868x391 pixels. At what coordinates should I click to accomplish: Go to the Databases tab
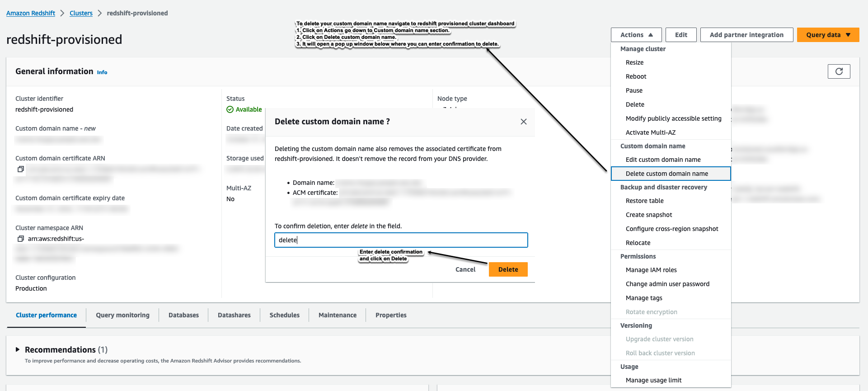(183, 315)
